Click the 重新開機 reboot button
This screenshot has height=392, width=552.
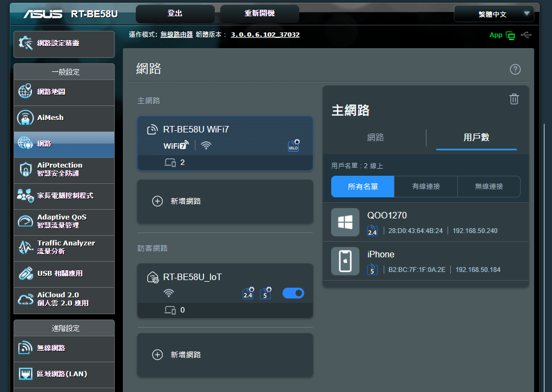click(x=260, y=14)
